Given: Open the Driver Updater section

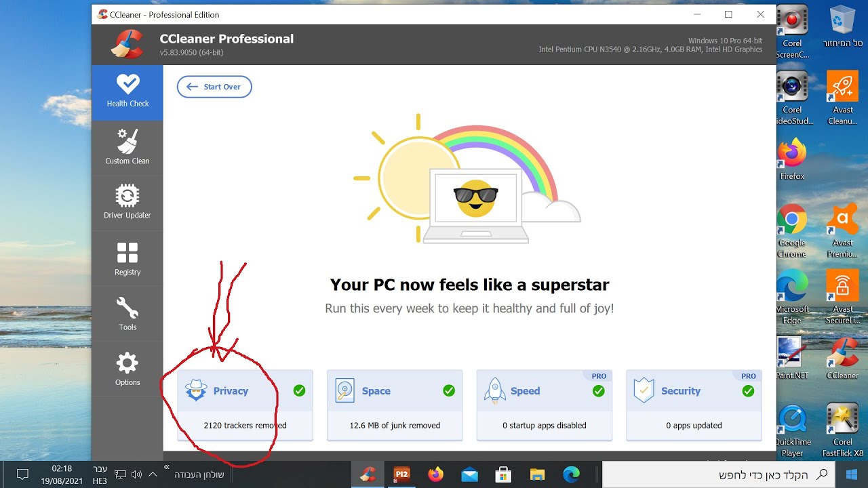Looking at the screenshot, I should click(x=127, y=202).
